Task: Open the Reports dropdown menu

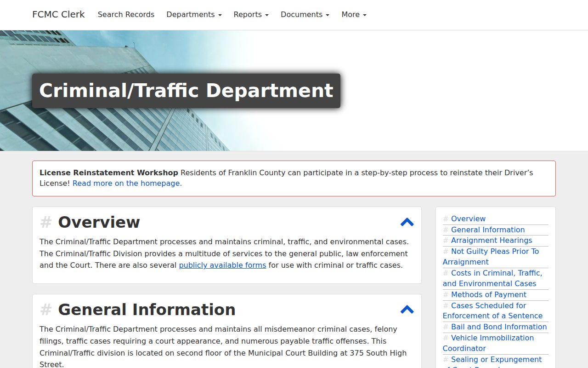Action: [251, 15]
